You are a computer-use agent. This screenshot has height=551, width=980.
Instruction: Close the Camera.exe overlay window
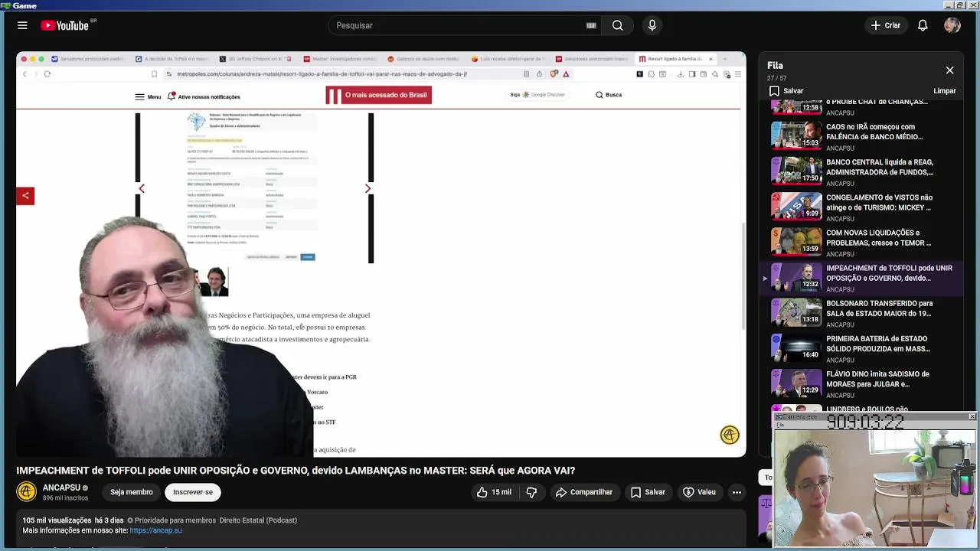pos(972,417)
